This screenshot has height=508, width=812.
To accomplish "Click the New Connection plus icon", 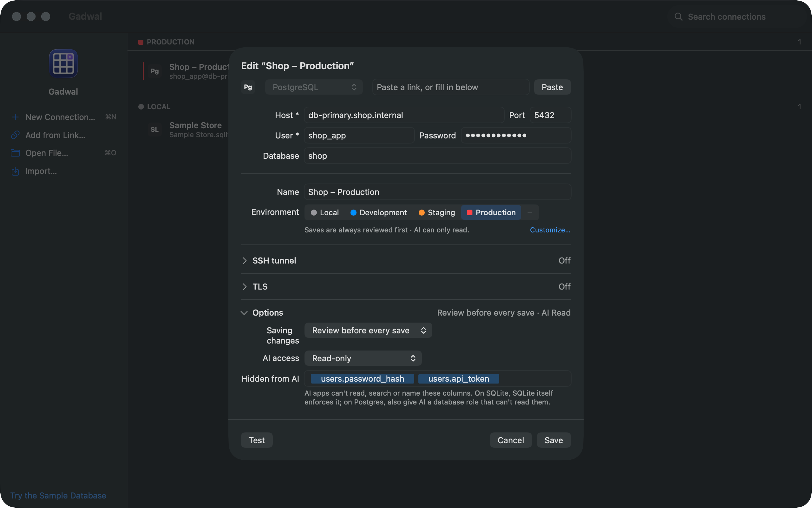I will click(x=15, y=117).
